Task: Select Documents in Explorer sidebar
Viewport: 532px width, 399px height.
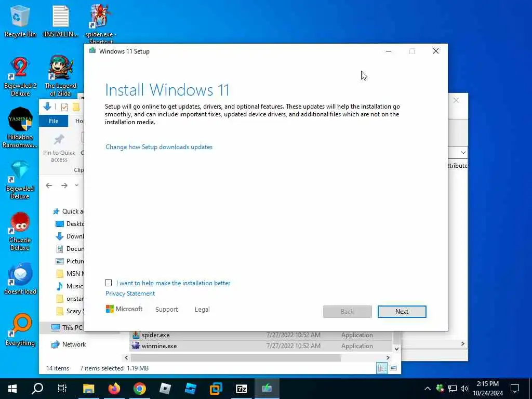Action: click(69, 249)
